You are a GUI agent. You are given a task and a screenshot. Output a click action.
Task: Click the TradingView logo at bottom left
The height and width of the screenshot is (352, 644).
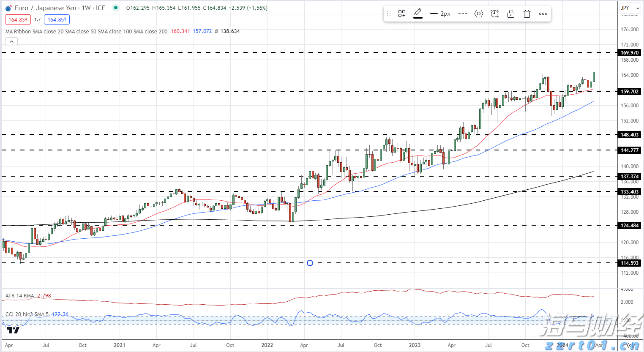point(13,330)
